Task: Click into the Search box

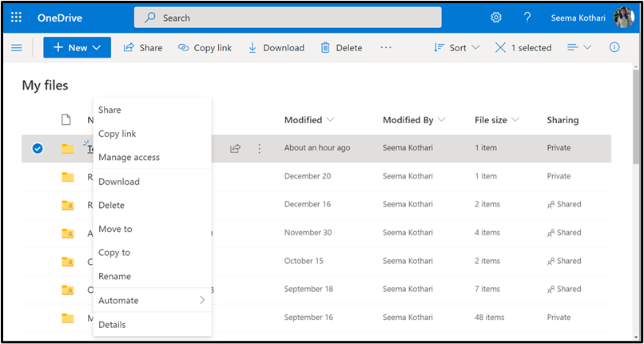Action: click(288, 18)
